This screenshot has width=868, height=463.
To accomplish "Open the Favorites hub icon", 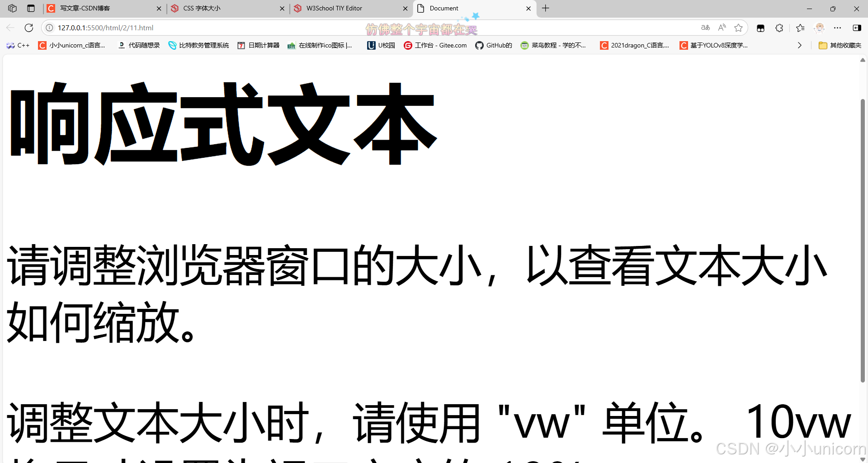I will [800, 28].
